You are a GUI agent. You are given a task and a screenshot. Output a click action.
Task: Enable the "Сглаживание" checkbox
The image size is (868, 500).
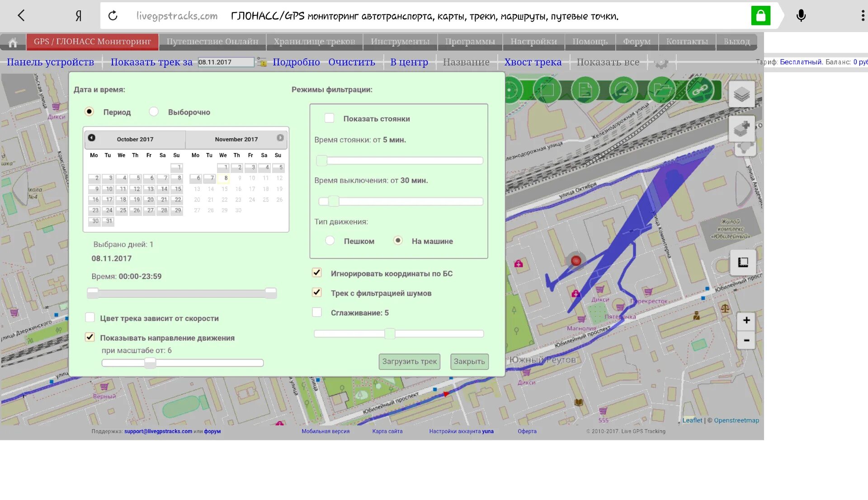(x=317, y=312)
